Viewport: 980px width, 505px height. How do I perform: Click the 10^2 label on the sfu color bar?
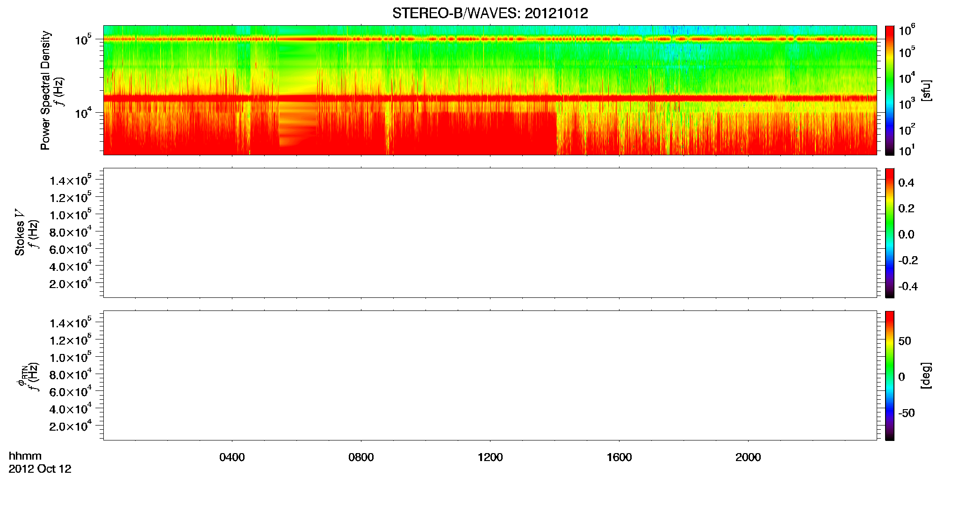(x=907, y=130)
